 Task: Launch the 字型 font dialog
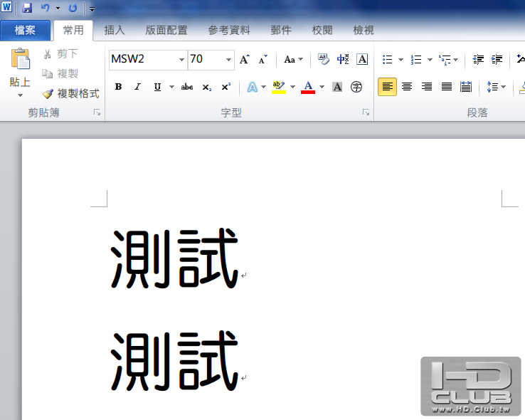(x=366, y=112)
